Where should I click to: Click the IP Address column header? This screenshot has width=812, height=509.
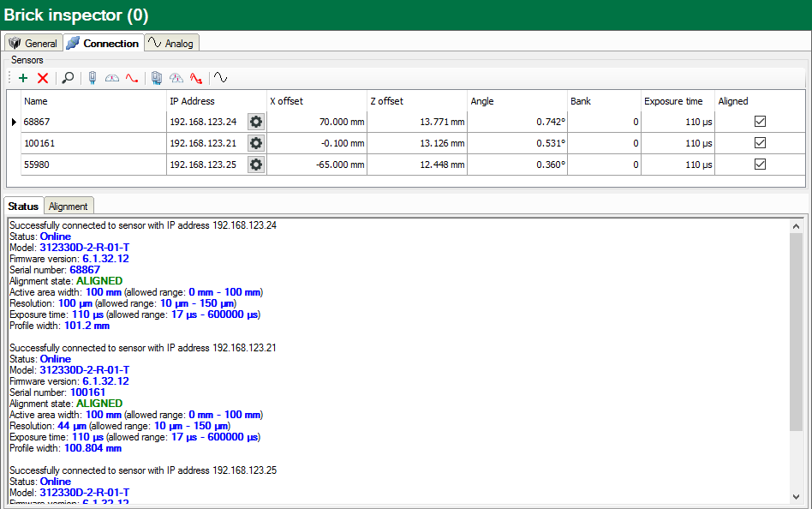point(192,101)
